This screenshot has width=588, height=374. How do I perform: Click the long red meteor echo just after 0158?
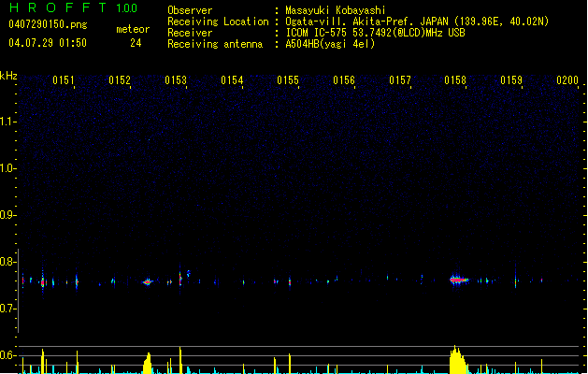coord(459,280)
